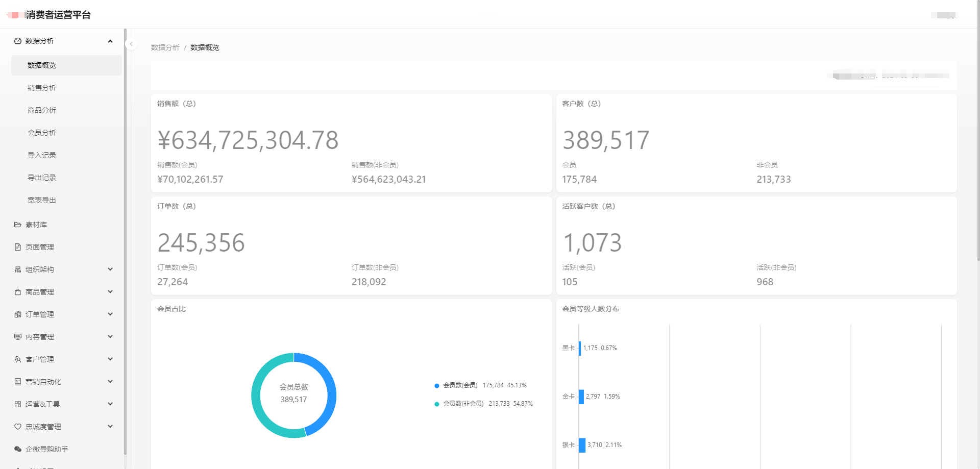980x469 pixels.
Task: Click non-member count 213,733 in 客户数 card
Action: coord(774,180)
